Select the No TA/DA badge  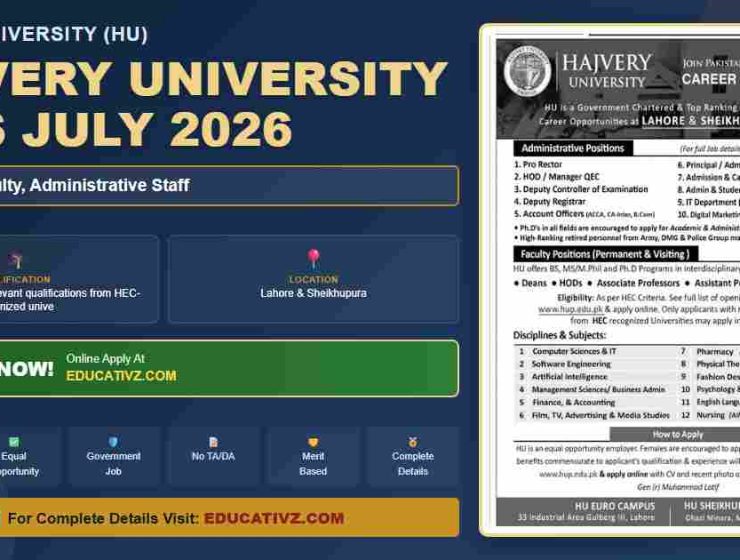(x=213, y=456)
